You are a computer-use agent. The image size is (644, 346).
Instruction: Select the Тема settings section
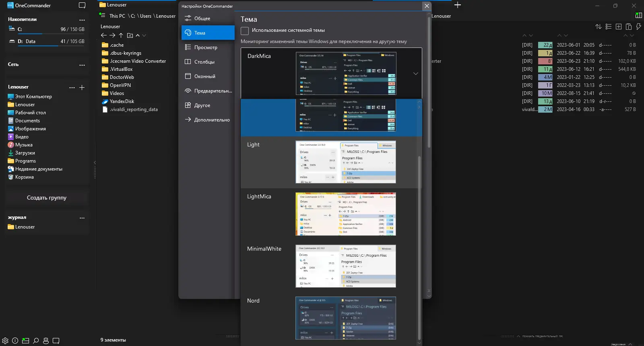tap(208, 33)
